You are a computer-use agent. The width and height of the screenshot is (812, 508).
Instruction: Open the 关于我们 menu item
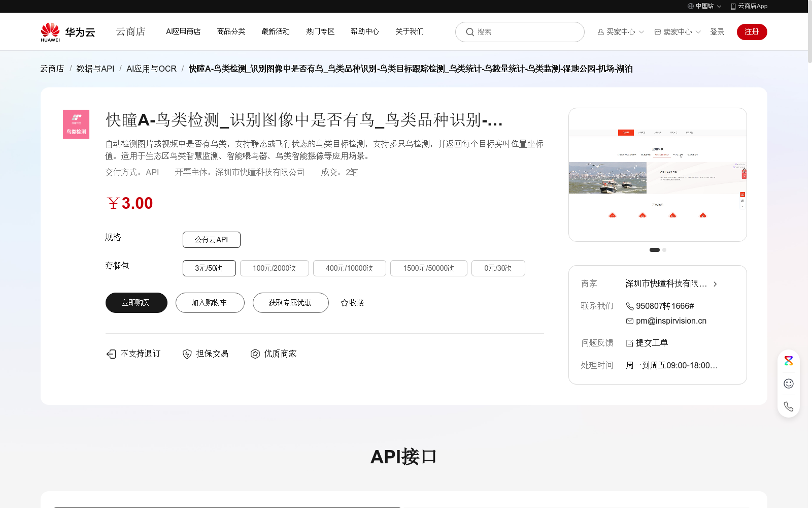pyautogui.click(x=410, y=31)
